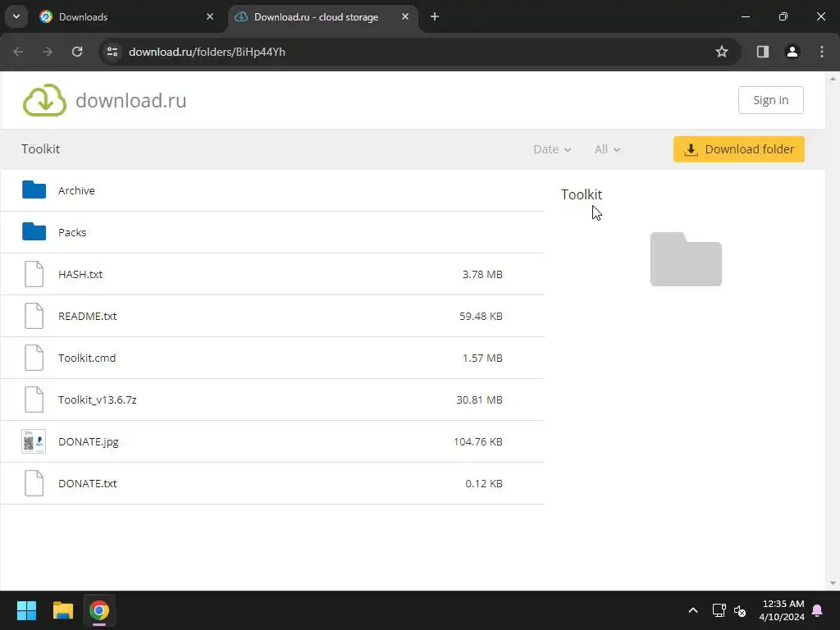Click the Toolkit.cmd file icon
Viewport: 840px width, 630px height.
34,358
